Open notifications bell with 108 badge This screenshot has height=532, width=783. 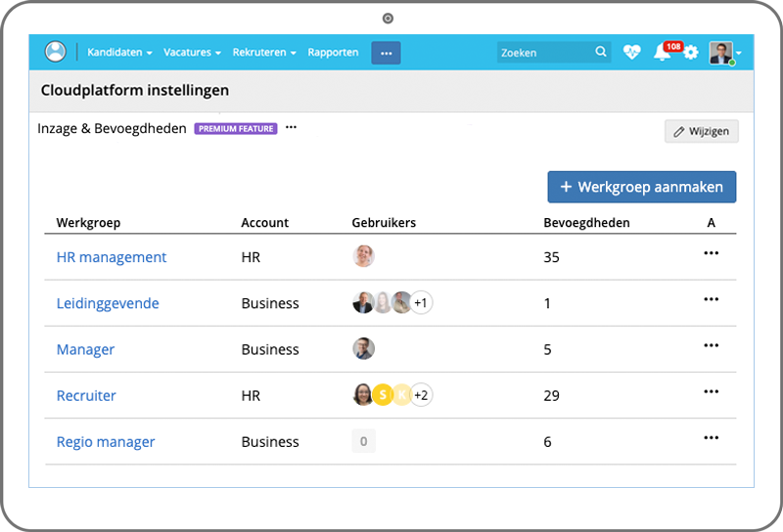pos(663,53)
